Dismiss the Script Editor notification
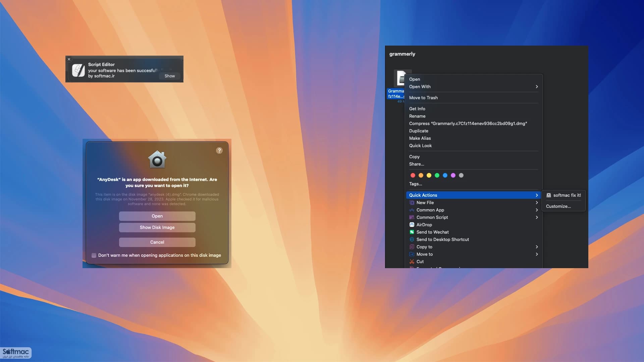 tap(69, 59)
